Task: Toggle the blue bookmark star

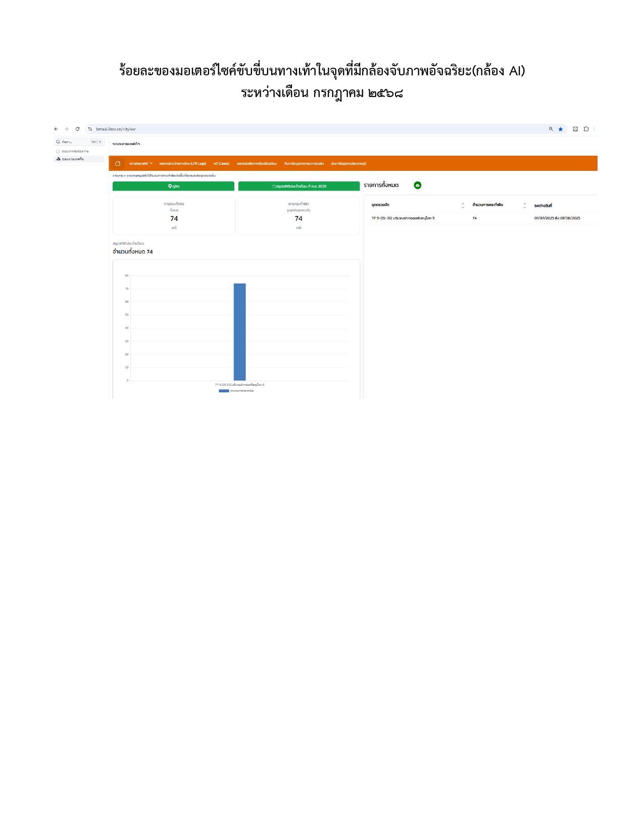Action: tap(561, 129)
